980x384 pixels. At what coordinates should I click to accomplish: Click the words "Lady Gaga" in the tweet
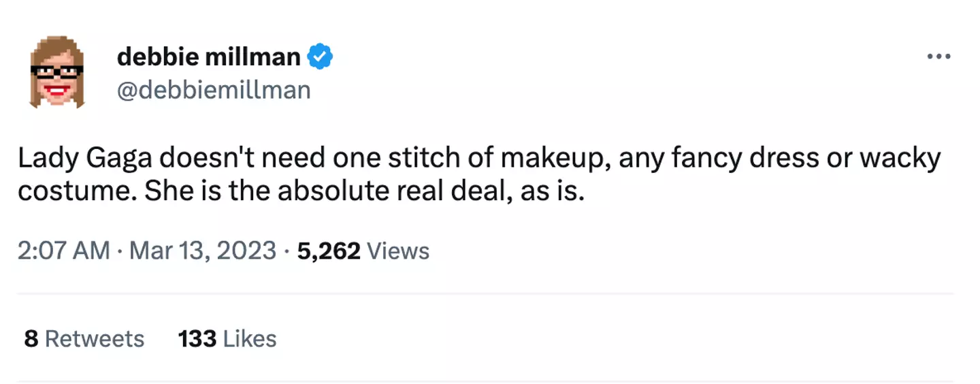pyautogui.click(x=84, y=159)
